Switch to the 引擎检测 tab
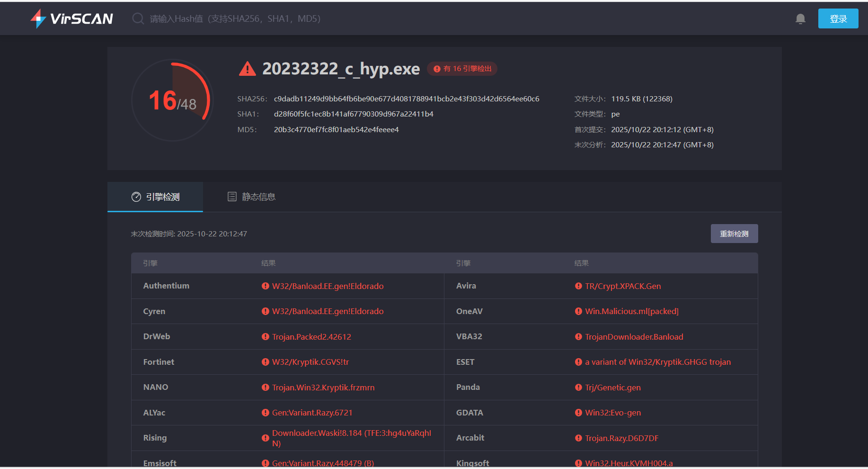The height and width of the screenshot is (469, 868). click(155, 197)
